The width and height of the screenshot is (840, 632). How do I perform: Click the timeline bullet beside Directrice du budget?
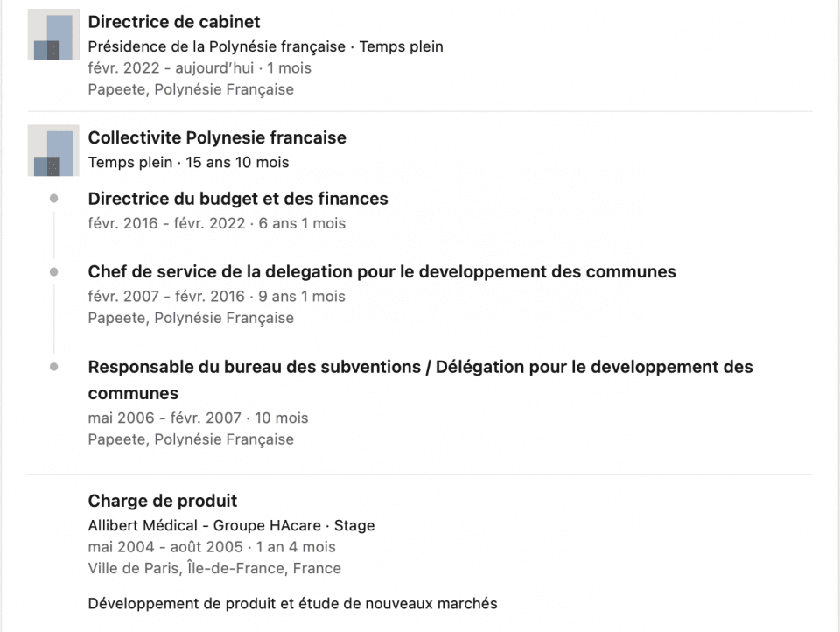tap(53, 199)
